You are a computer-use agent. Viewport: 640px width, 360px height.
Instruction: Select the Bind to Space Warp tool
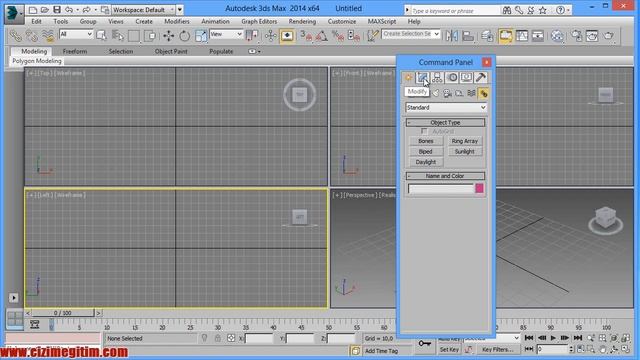pos(48,36)
